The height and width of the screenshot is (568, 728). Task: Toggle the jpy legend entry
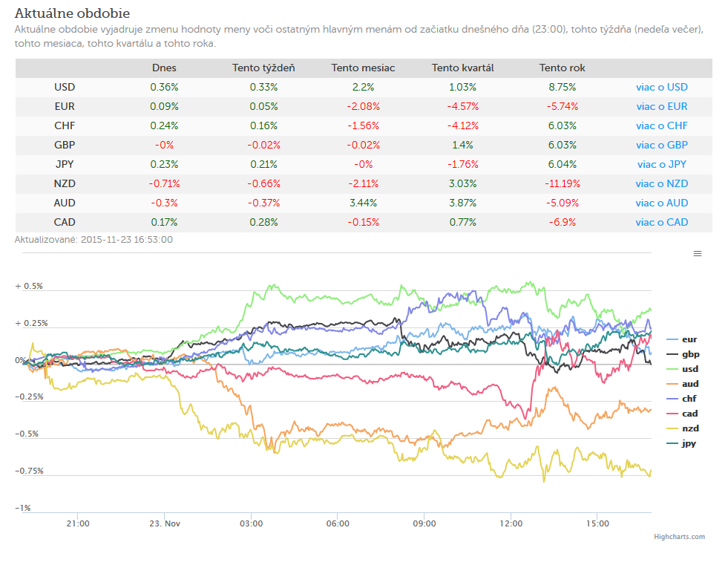[681, 443]
